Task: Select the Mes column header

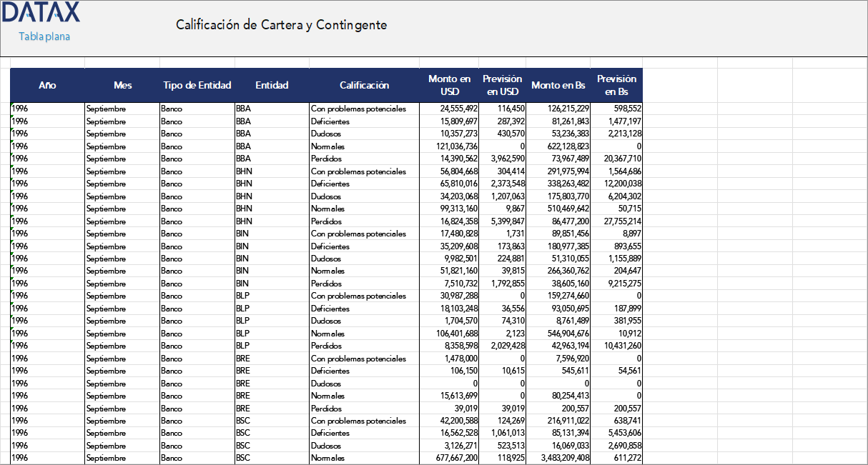Action: click(122, 84)
